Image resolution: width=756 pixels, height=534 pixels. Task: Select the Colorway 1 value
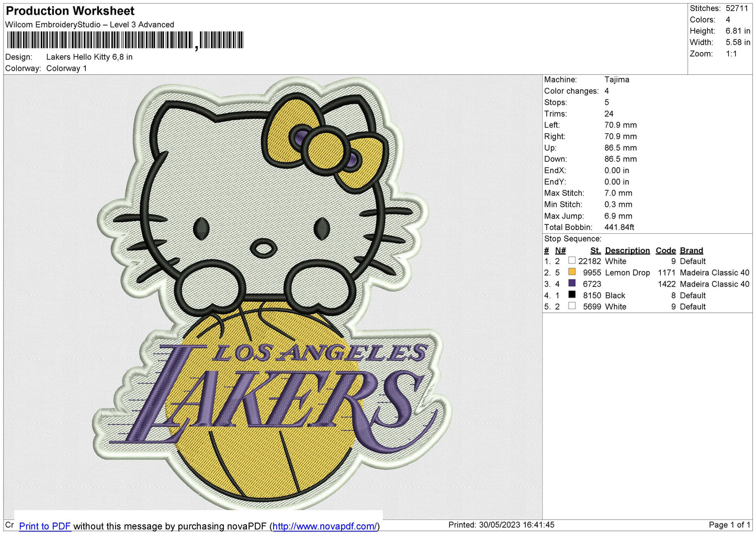point(66,69)
